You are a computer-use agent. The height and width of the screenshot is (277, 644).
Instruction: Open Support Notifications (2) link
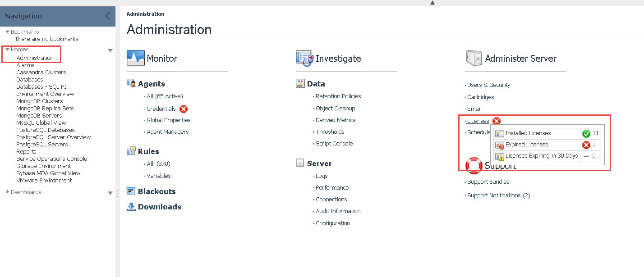[498, 195]
